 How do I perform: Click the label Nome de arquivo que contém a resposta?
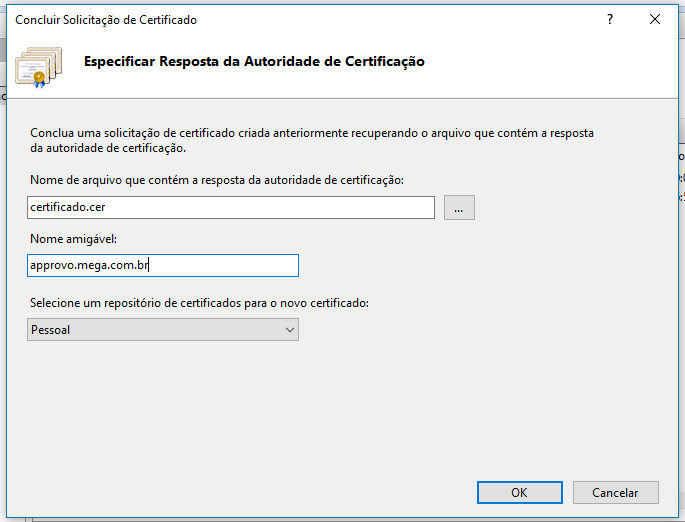point(216,180)
